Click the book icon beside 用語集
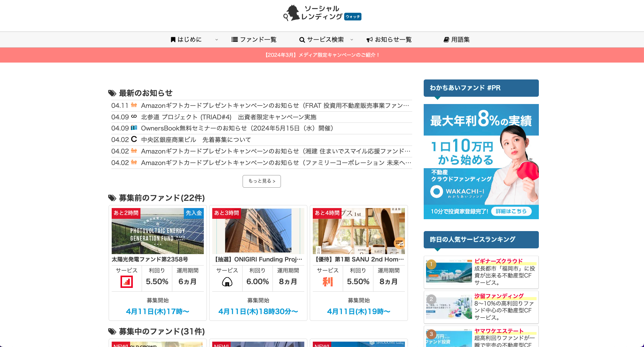 446,40
